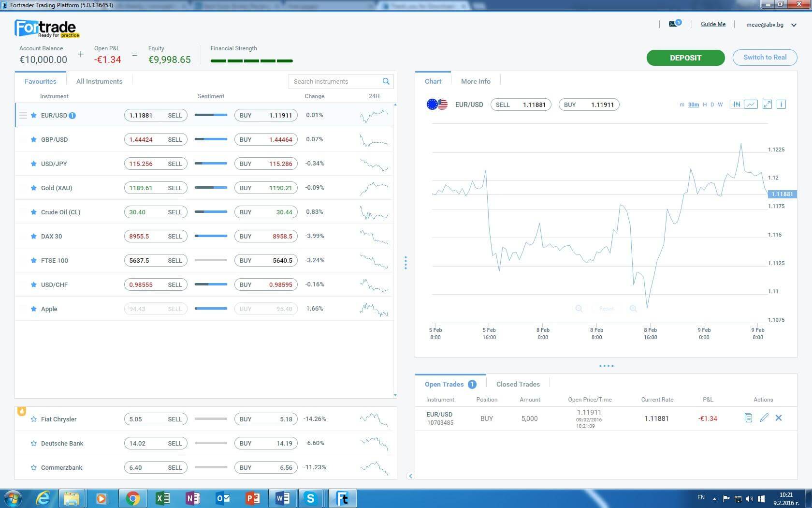Click chart header SELL 1.11881 button
Screen dimensions: 812x508
click(x=521, y=105)
